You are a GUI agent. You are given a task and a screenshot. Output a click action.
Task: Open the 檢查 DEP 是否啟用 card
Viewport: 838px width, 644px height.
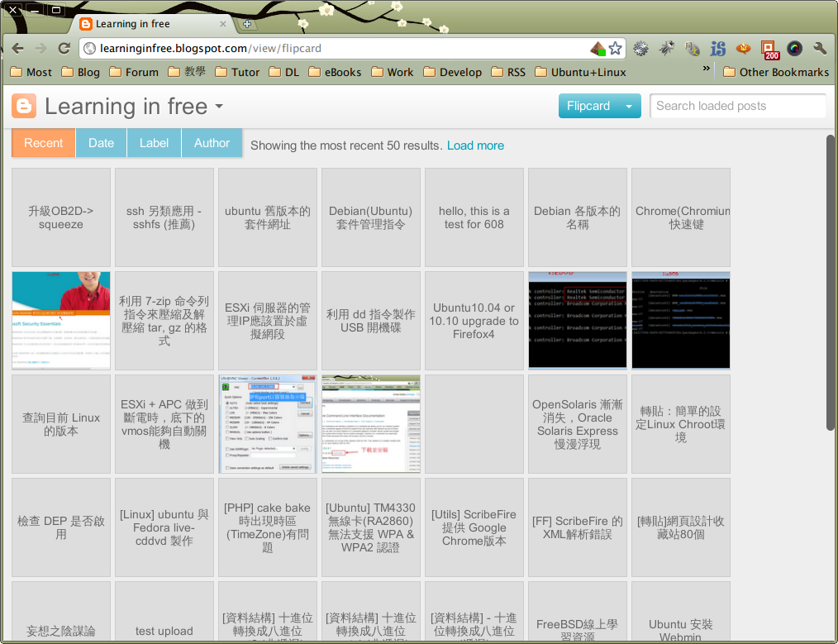tap(61, 527)
